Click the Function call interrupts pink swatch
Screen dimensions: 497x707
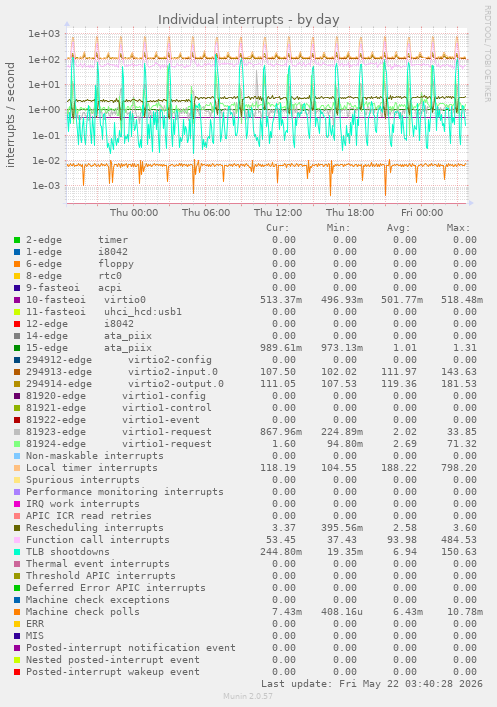[x=17, y=540]
